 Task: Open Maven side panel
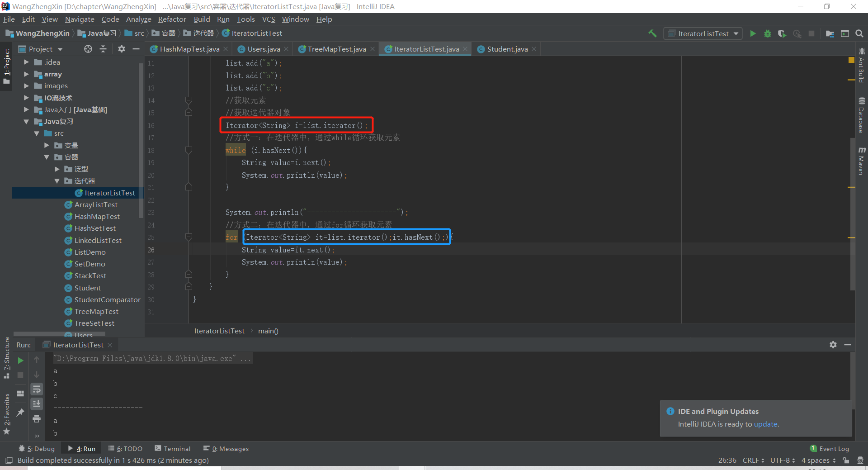pyautogui.click(x=861, y=161)
